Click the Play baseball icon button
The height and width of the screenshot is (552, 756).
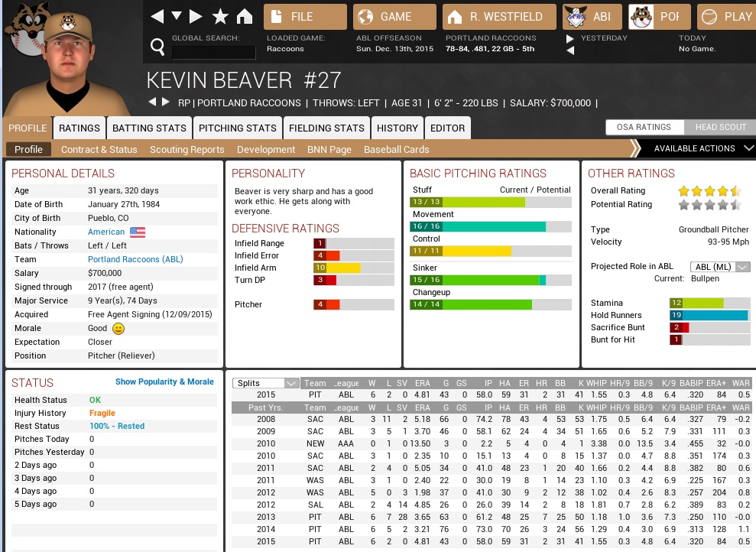726,17
